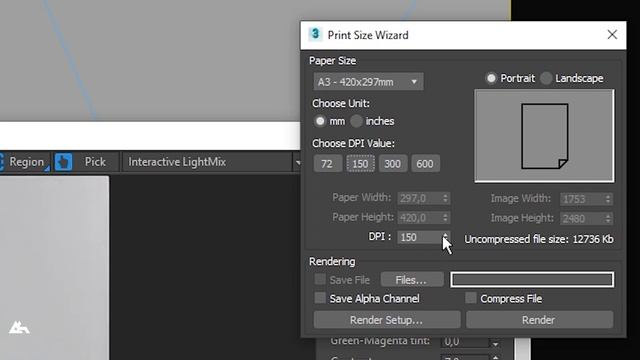Click the Green-Magenta tint spinner
640x360 pixels.
[495, 342]
